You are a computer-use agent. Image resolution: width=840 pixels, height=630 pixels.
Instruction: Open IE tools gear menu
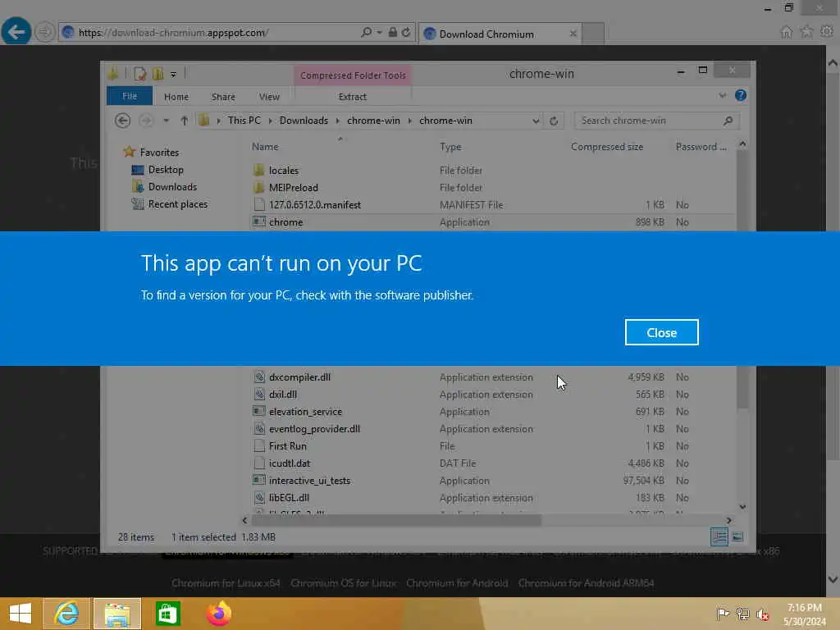[x=827, y=32]
